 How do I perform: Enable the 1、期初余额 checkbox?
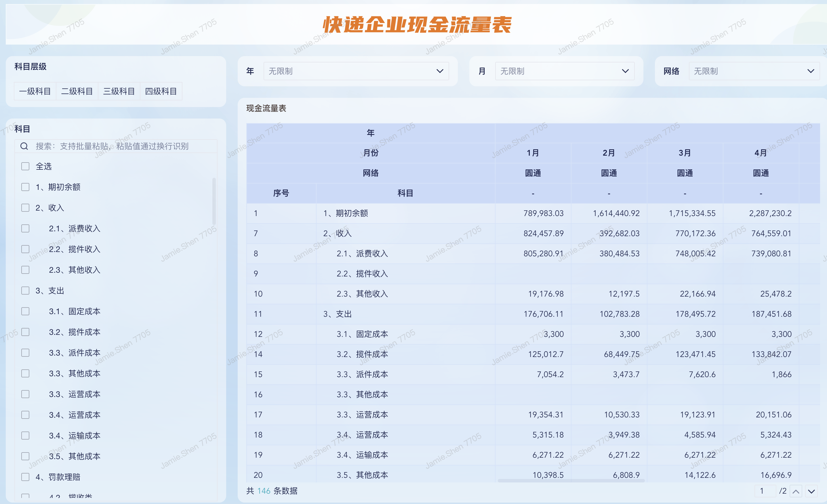25,187
